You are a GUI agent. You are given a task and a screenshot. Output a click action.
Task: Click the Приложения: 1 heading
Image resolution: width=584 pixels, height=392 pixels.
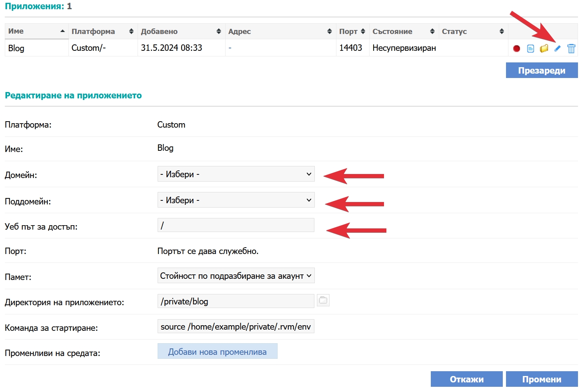click(x=38, y=6)
